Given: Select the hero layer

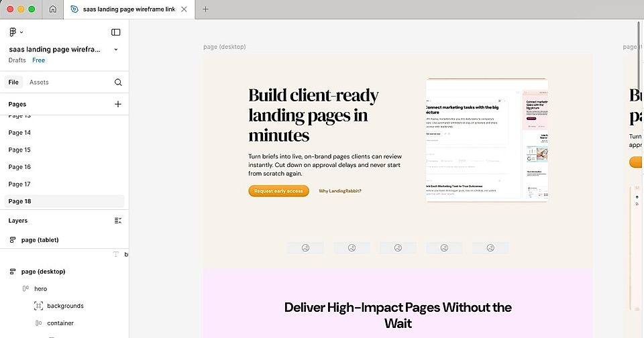Looking at the screenshot, I should 40,289.
